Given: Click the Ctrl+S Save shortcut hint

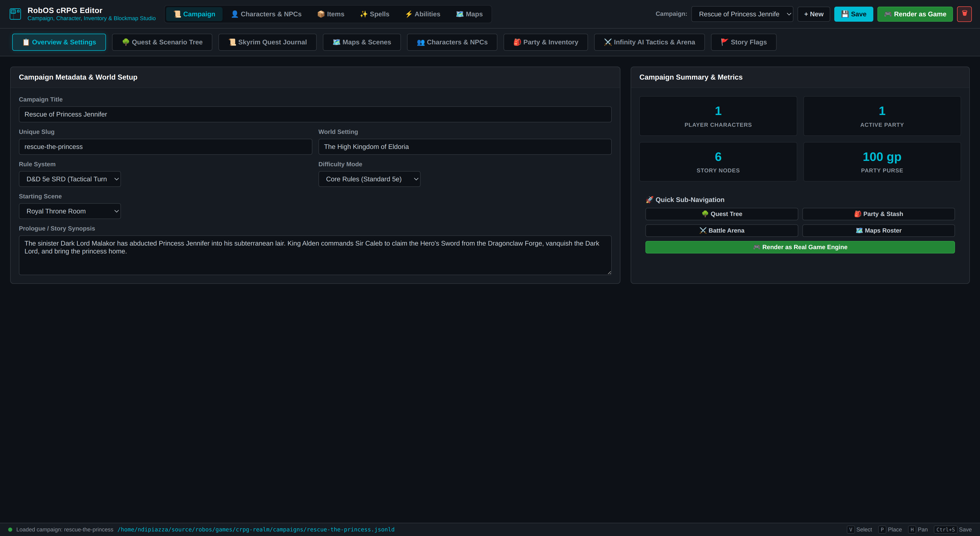Looking at the screenshot, I should point(953,530).
